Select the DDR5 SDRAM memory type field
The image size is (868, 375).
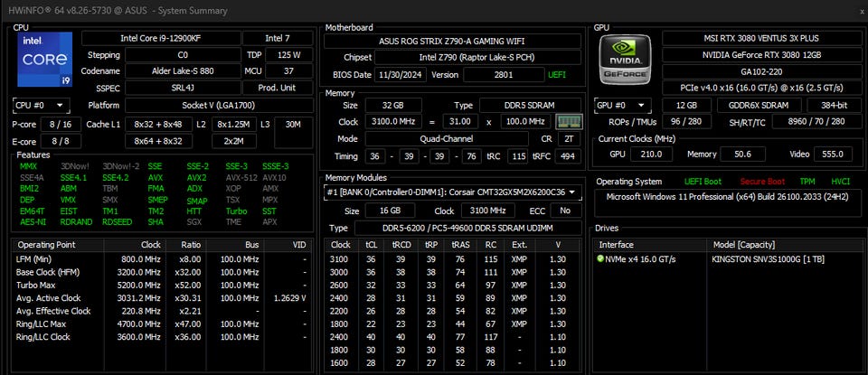point(530,105)
